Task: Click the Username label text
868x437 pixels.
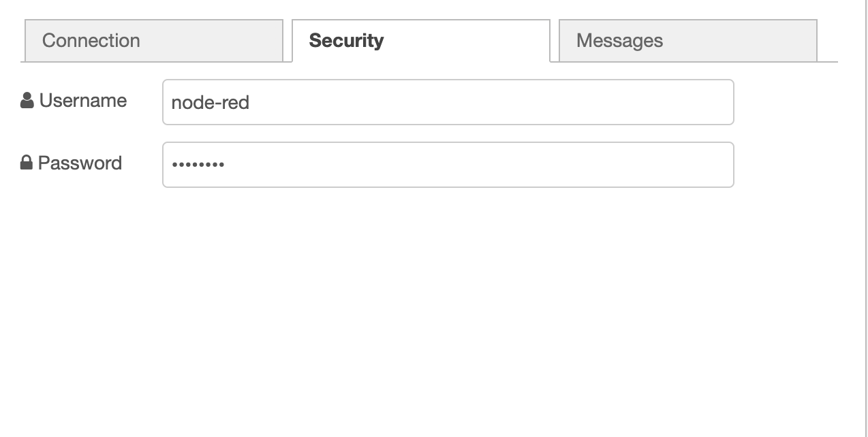Action: pyautogui.click(x=82, y=101)
